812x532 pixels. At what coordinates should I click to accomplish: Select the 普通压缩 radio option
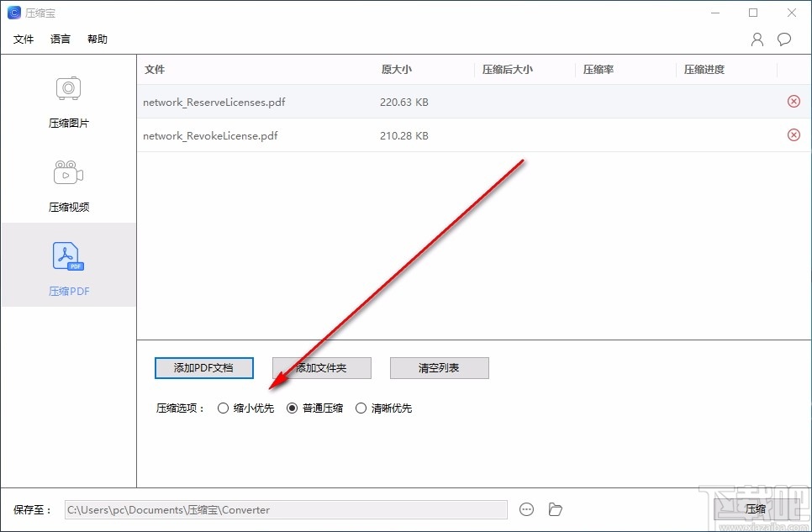coord(315,408)
